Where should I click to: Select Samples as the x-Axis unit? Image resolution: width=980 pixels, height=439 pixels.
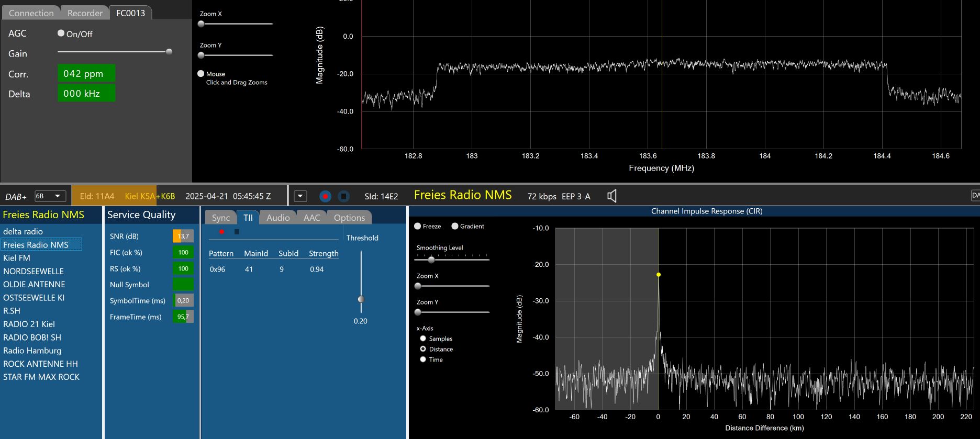click(x=423, y=339)
